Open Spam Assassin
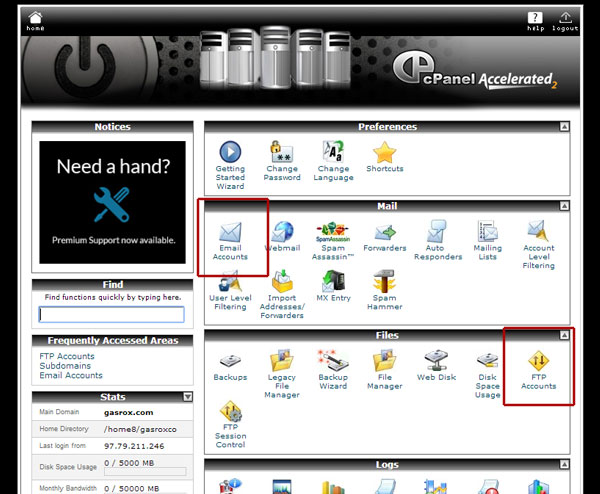 pos(333,241)
